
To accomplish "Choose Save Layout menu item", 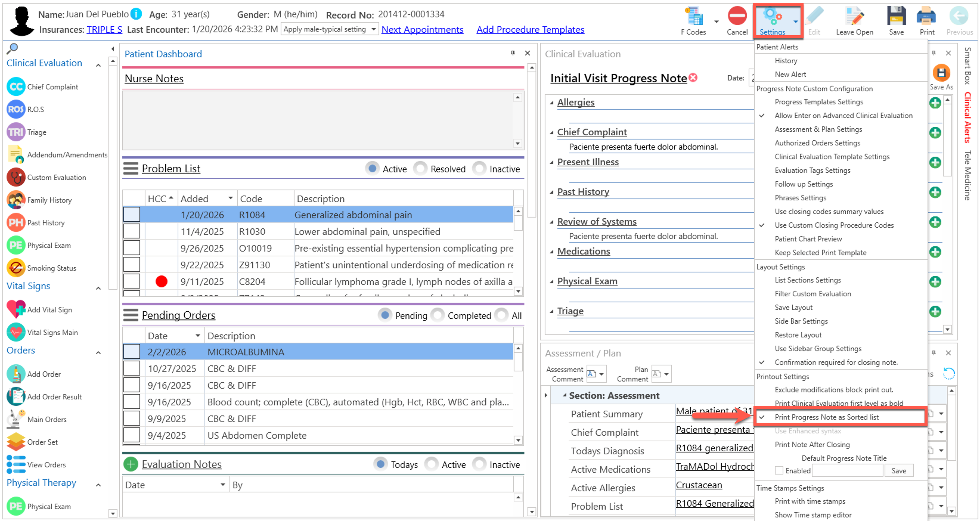I will (794, 308).
